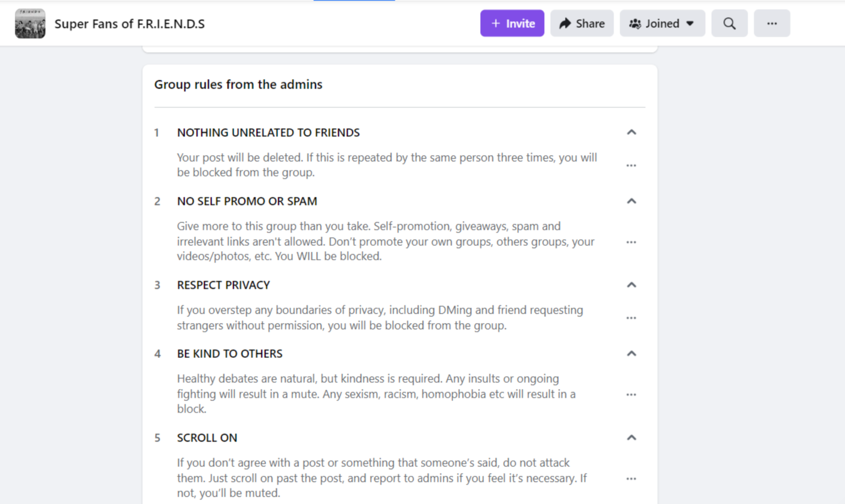The width and height of the screenshot is (845, 504).
Task: Open options for the RESPECT PRIVACY rule
Action: (x=631, y=317)
